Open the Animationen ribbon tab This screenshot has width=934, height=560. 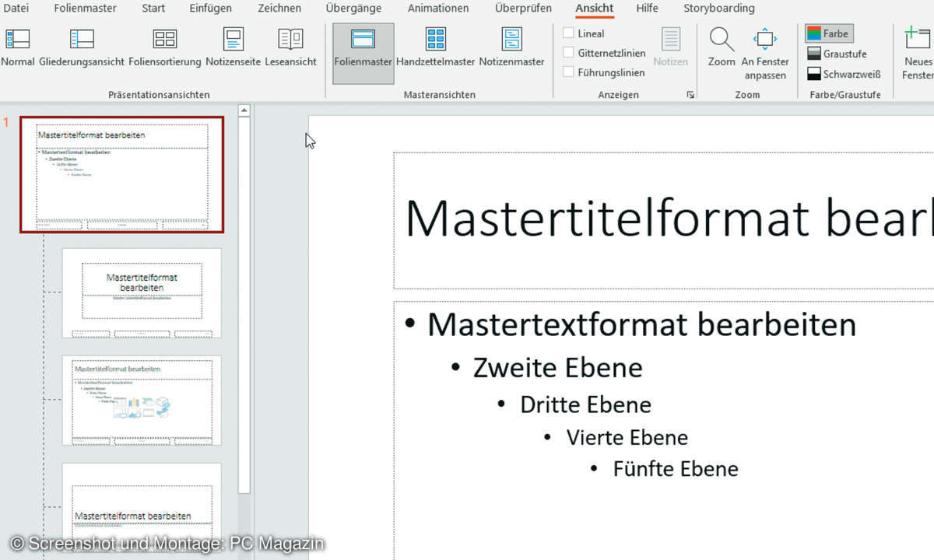point(438,9)
